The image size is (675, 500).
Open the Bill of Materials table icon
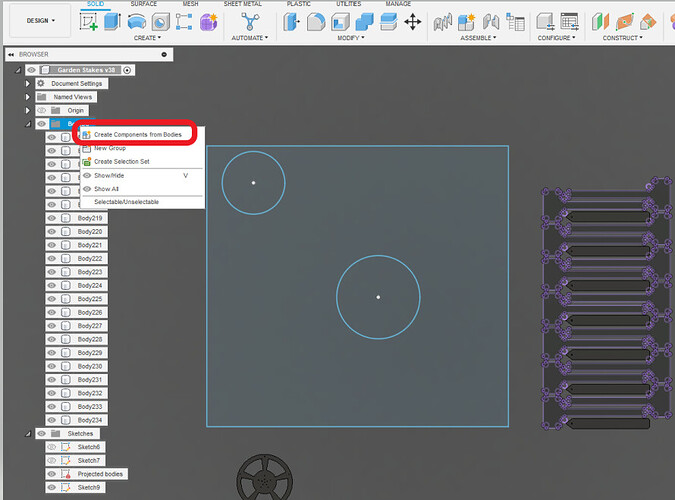pyautogui.click(x=515, y=22)
